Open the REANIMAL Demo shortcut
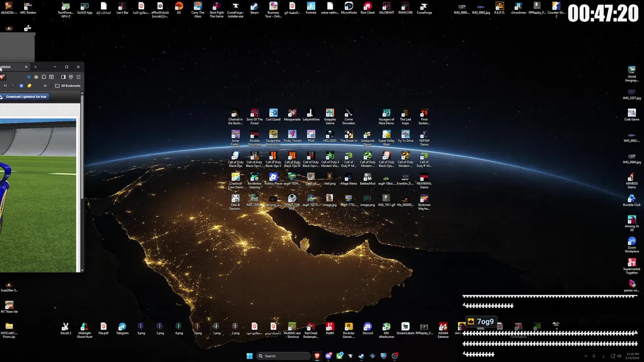Screen dimensions: 644x362 pyautogui.click(x=424, y=180)
